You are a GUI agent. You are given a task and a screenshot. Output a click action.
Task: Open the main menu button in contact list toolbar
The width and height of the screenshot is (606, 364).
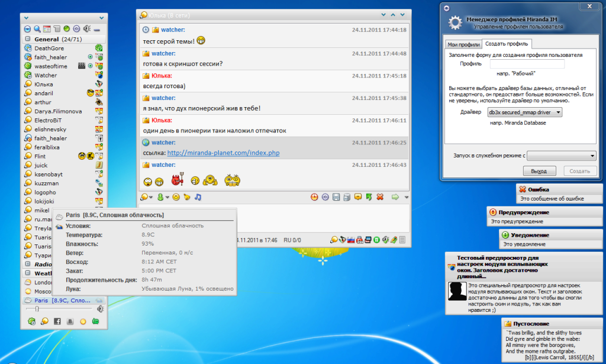coord(27,29)
